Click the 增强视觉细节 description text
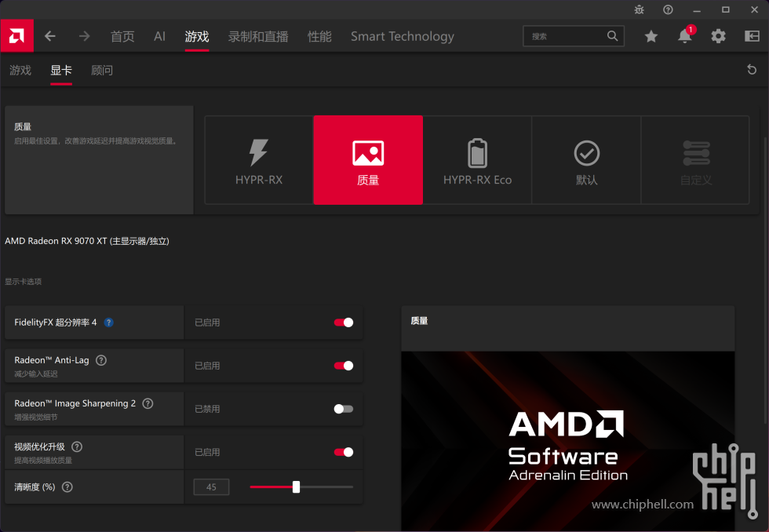Viewport: 769px width, 532px height. [x=36, y=417]
